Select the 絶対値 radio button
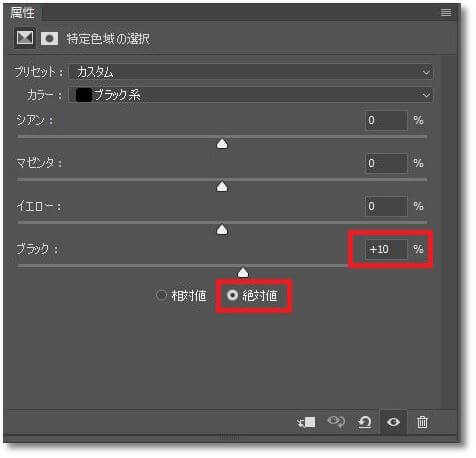Screen dimensions: 476x458 pyautogui.click(x=232, y=295)
